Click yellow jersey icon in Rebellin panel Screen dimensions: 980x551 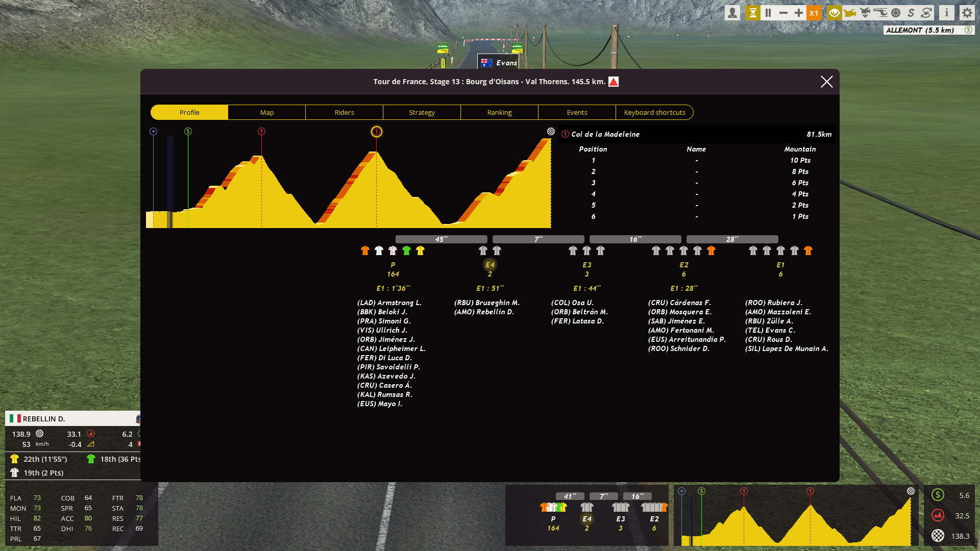(x=14, y=459)
